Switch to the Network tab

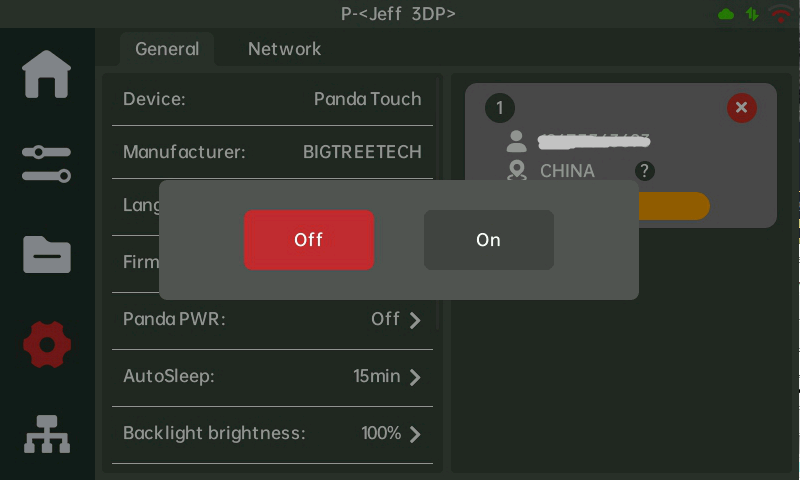click(x=284, y=49)
